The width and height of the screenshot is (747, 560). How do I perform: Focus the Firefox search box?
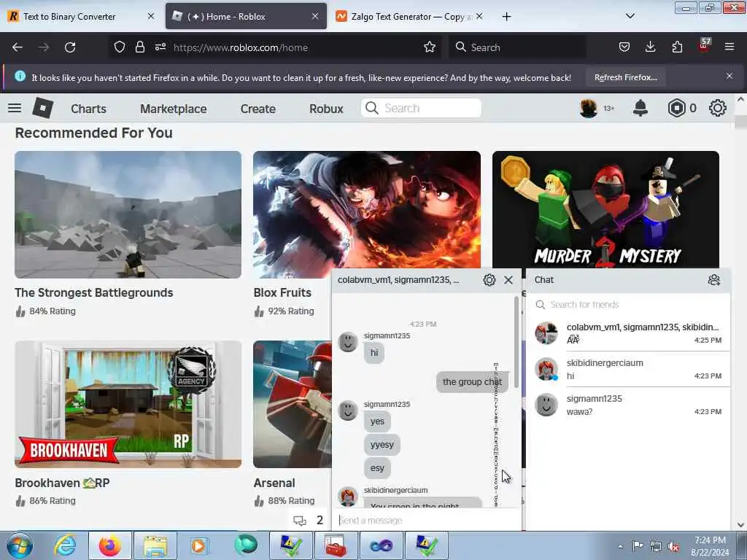tap(517, 47)
